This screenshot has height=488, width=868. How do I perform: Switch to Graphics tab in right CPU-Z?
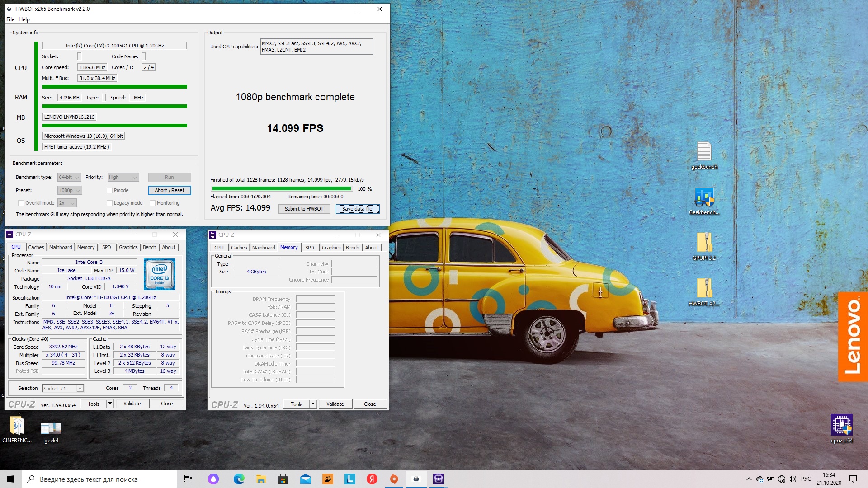pyautogui.click(x=331, y=248)
